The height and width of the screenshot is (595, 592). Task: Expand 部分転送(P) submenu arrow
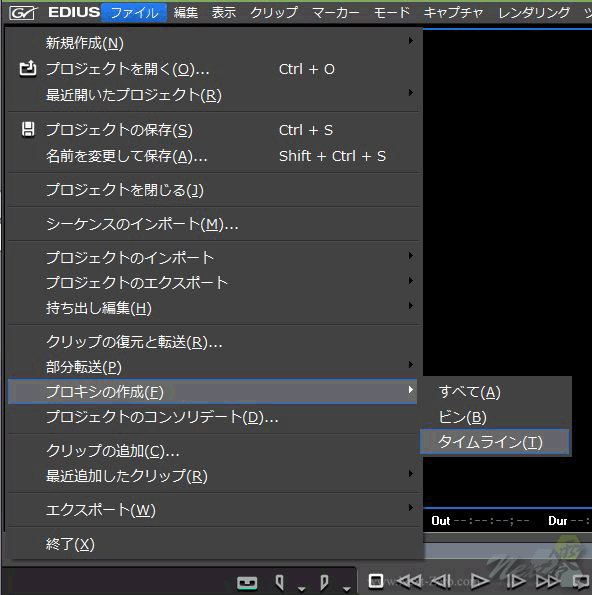[411, 365]
